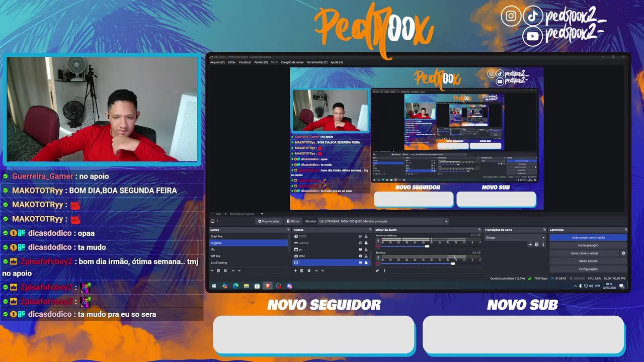Screen dimensions: 644x362
Task: Add a new source with the Fontes plus icon
Action: coord(295,270)
